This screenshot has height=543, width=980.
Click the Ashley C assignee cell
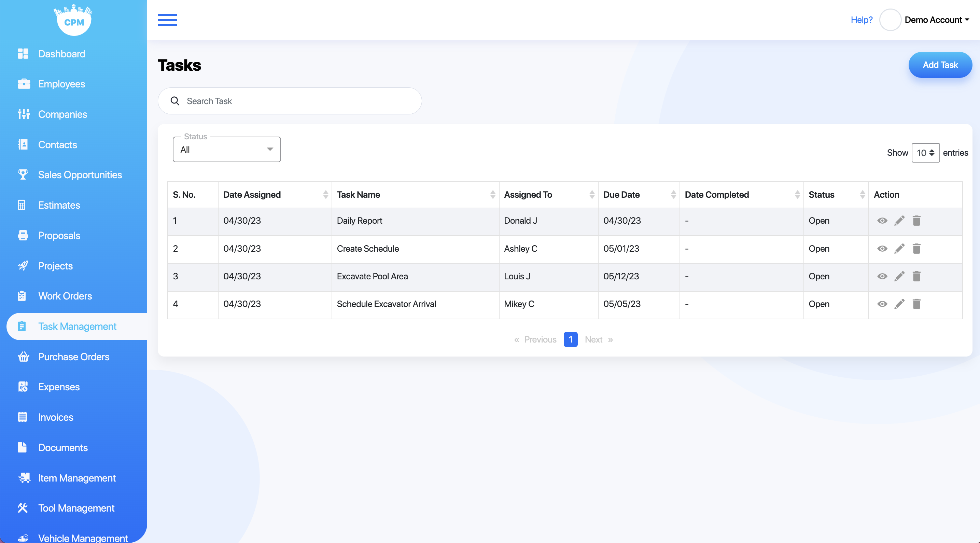pos(520,249)
